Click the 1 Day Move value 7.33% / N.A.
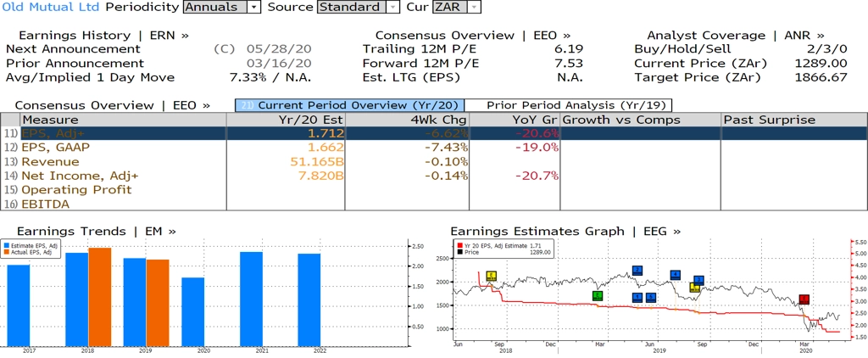 [x=270, y=77]
